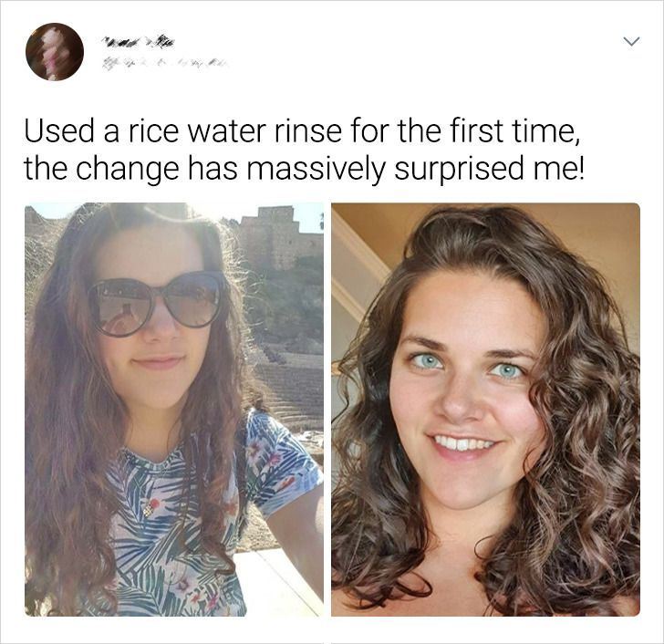The image size is (664, 644).
Task: Click the blurred display name of author
Action: pyautogui.click(x=137, y=40)
